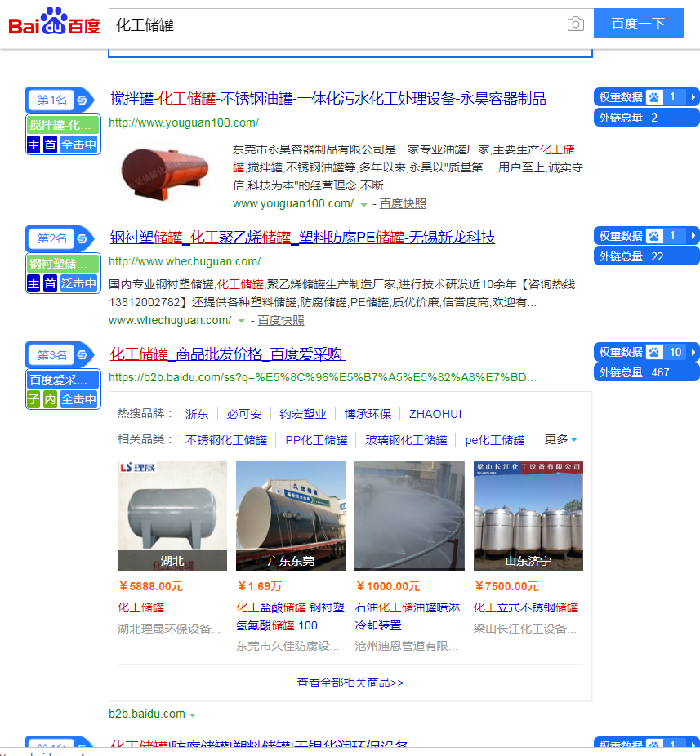Open the 山东济宁 stainless tanks image

528,516
